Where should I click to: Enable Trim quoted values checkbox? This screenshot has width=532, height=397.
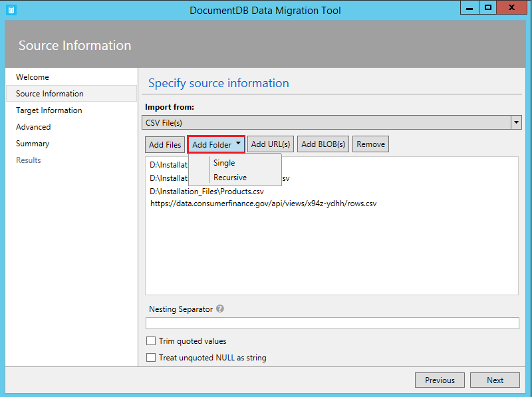(151, 341)
